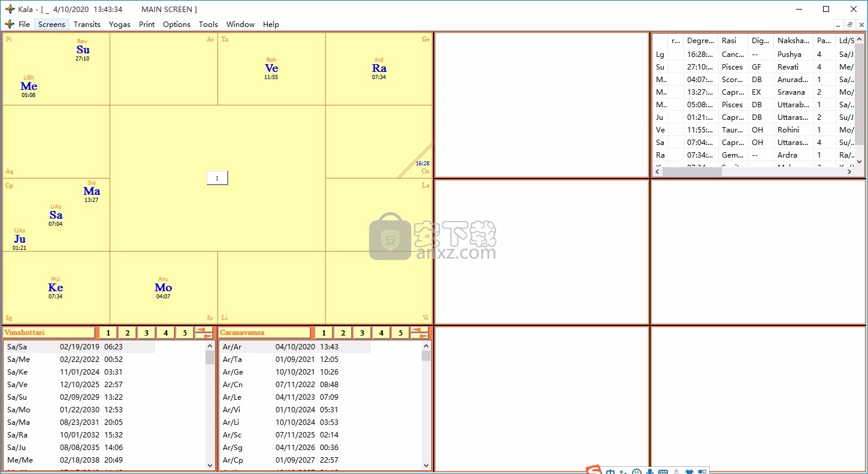Screen dimensions: 868x474
Task: Select level 3 in Vimshottari panel
Action: click(146, 333)
